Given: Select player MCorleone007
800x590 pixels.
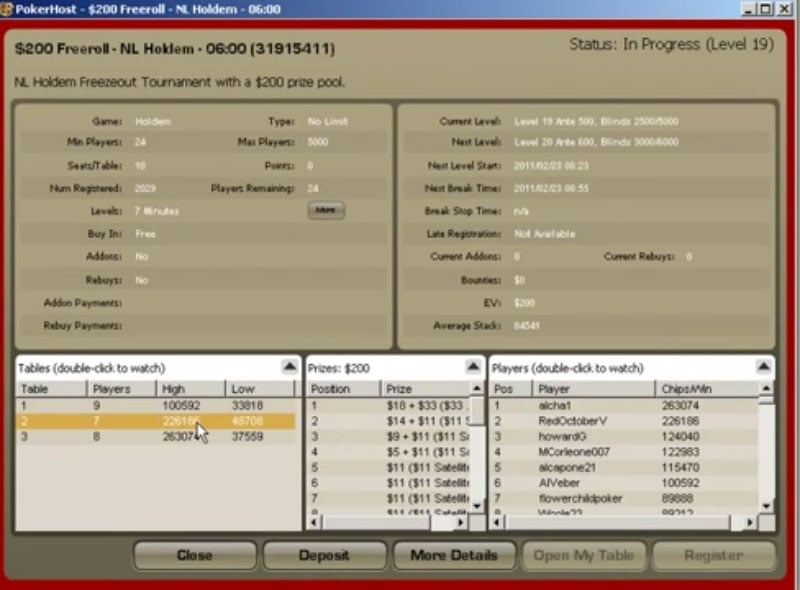Looking at the screenshot, I should 624,452.
